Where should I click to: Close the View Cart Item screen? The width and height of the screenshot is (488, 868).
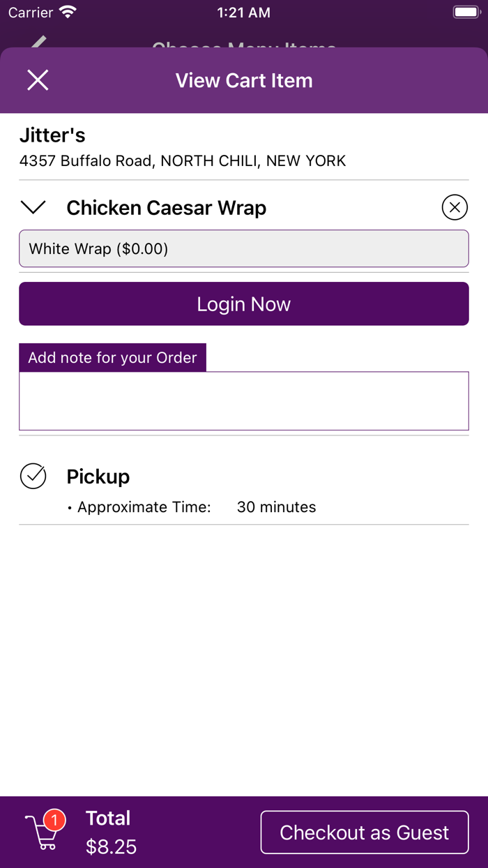(x=38, y=80)
